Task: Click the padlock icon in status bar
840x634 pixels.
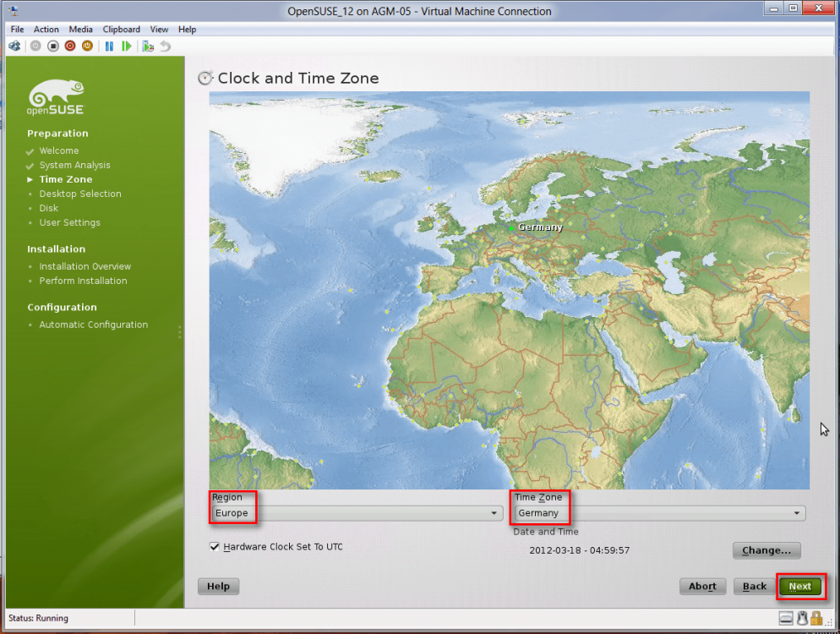Action: pyautogui.click(x=817, y=618)
